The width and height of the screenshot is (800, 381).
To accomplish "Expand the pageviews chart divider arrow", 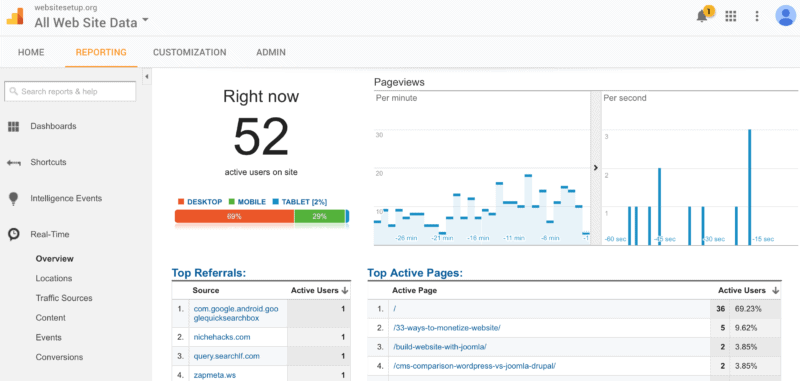I will click(596, 168).
